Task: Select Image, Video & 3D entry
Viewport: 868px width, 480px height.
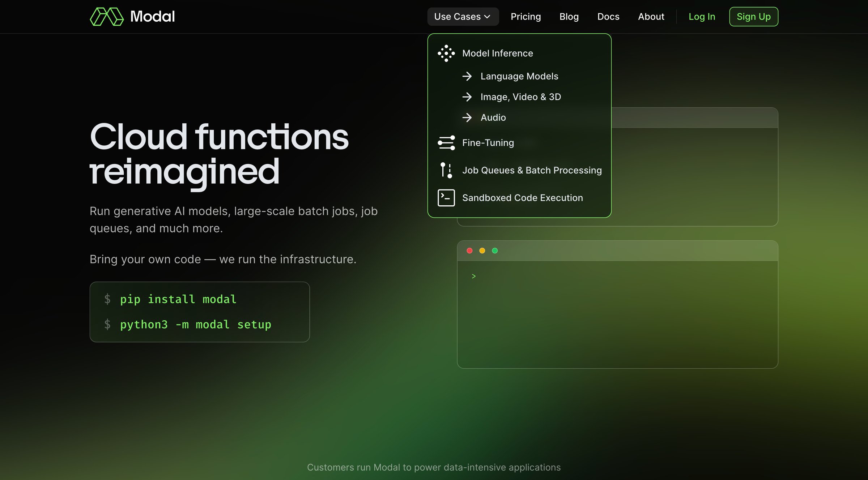Action: click(x=520, y=97)
